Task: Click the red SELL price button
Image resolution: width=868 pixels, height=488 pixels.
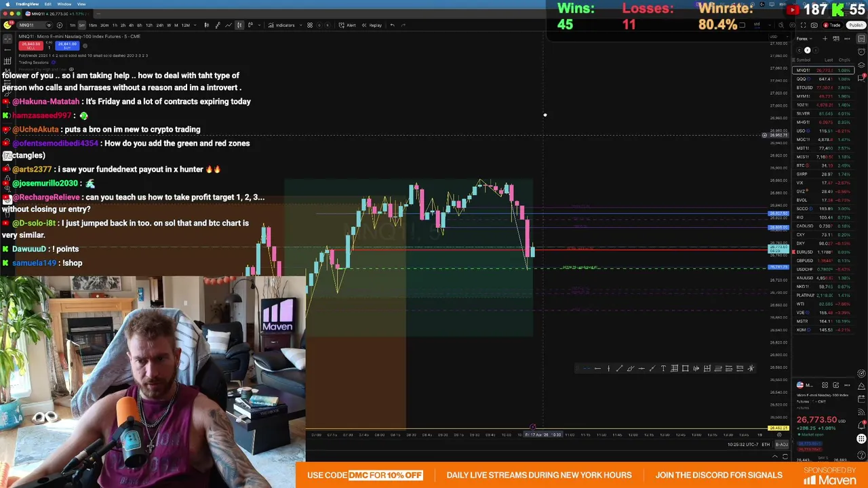Action: pos(31,45)
